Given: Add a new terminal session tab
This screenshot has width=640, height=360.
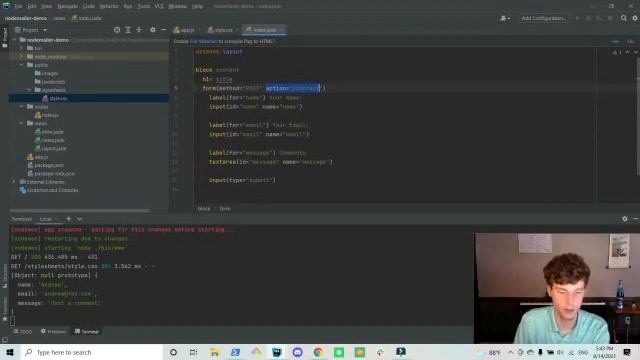Looking at the screenshot, I should coord(69,219).
